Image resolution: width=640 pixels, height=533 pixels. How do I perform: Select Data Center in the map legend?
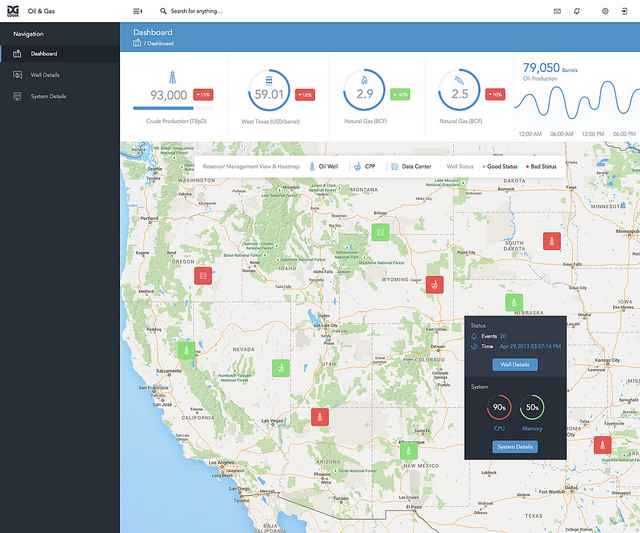(x=411, y=167)
